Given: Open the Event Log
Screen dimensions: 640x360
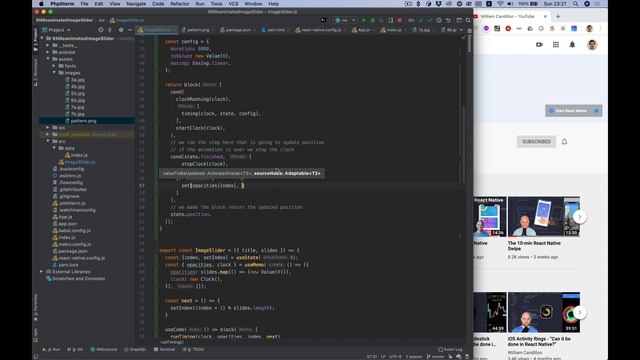Looking at the screenshot, I should (450, 350).
